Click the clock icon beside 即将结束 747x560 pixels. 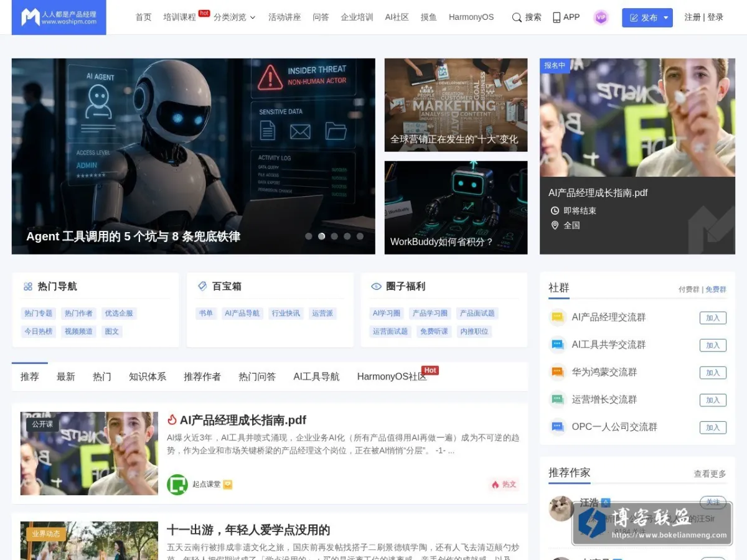point(555,210)
